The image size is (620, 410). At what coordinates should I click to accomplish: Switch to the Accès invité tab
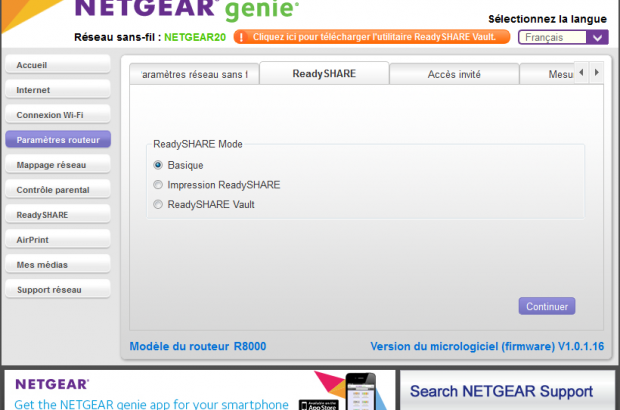(453, 74)
